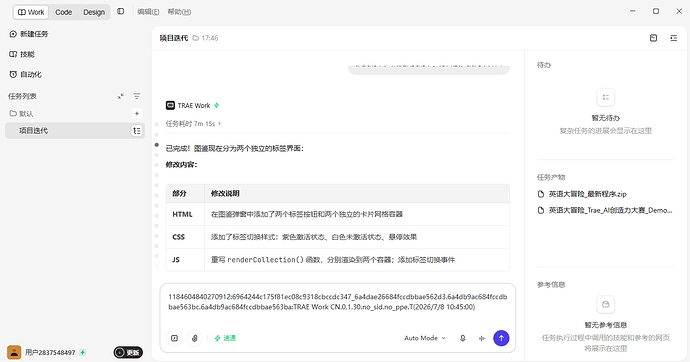
Task: Click the attachment paperclip icon
Action: pos(195,338)
